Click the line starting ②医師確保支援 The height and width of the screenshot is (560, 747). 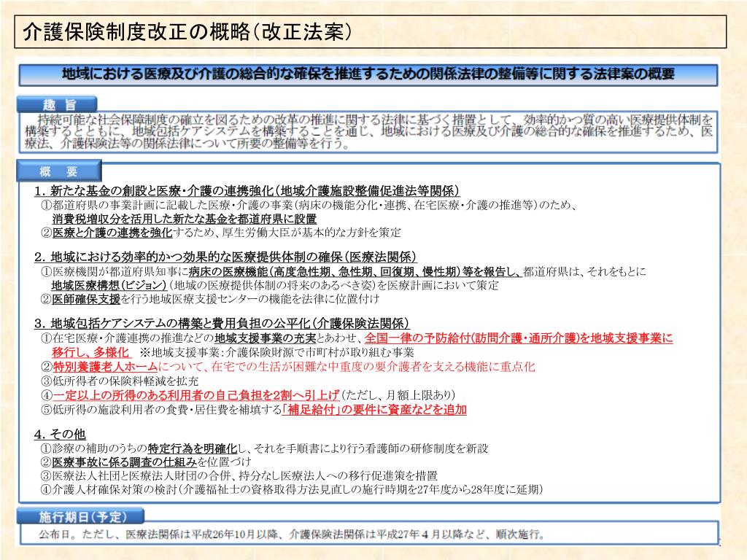[210, 299]
